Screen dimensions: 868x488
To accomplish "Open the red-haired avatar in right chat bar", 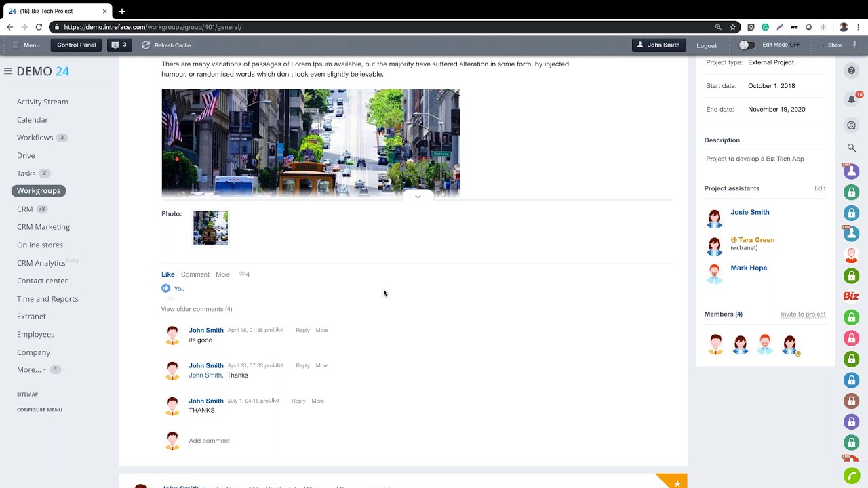I will [851, 255].
